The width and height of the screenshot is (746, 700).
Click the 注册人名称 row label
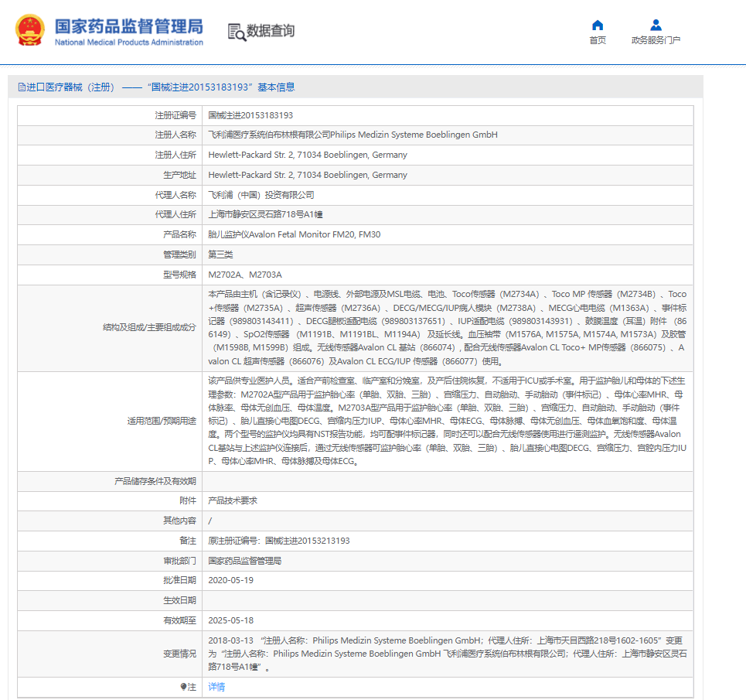175,135
